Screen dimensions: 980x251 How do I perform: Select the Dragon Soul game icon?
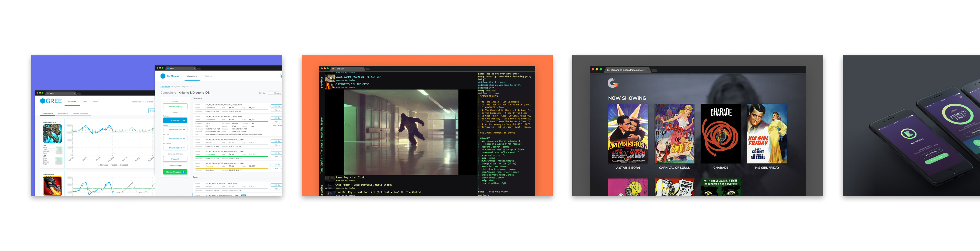click(x=52, y=186)
